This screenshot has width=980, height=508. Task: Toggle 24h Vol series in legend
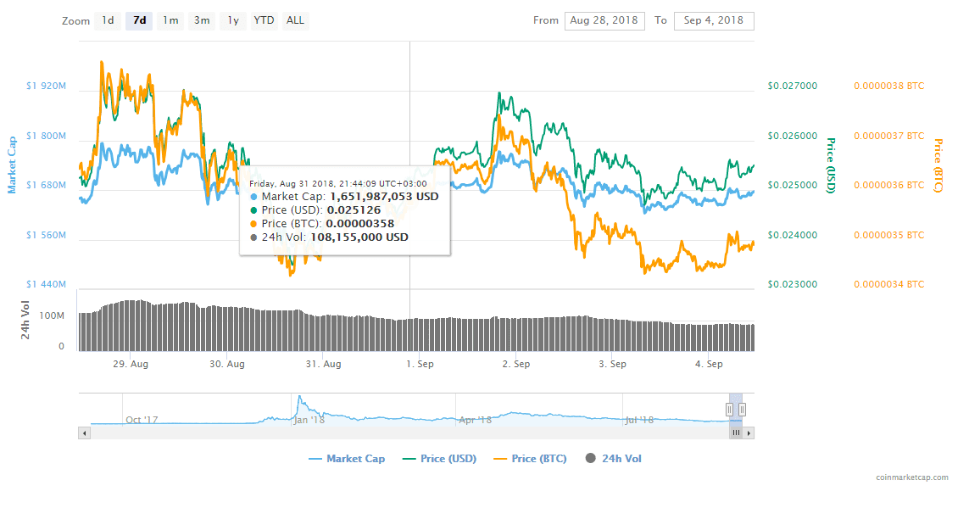coord(614,459)
